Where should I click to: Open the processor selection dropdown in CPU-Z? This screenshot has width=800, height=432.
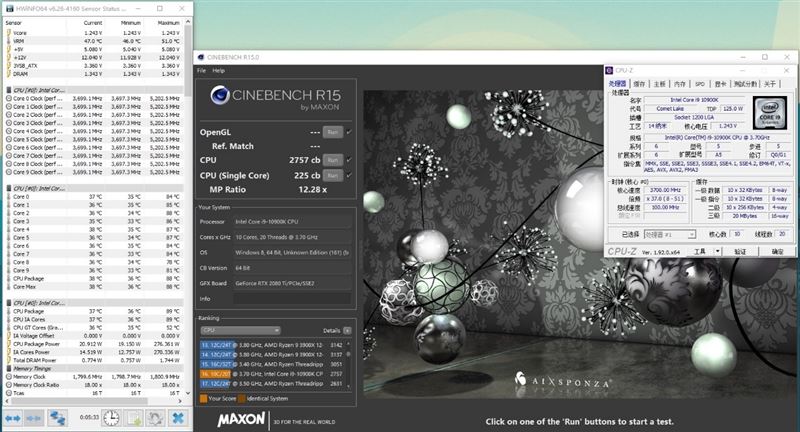click(x=670, y=234)
